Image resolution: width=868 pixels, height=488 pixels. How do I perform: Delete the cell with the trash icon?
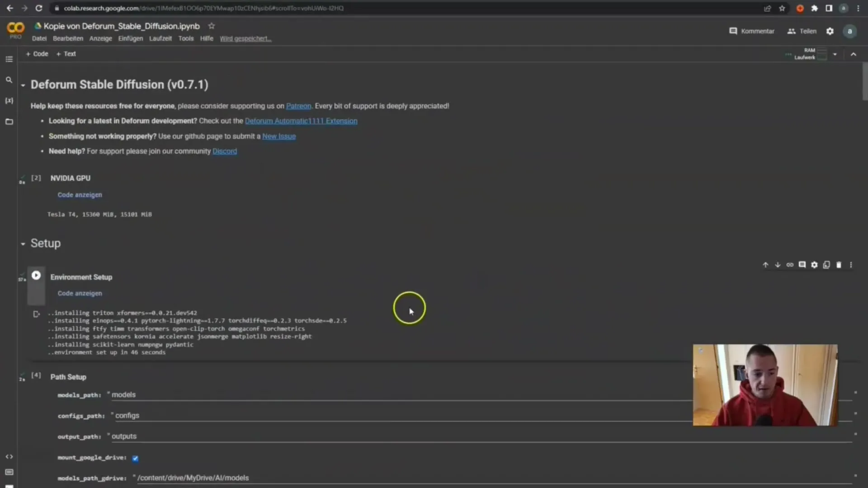839,265
